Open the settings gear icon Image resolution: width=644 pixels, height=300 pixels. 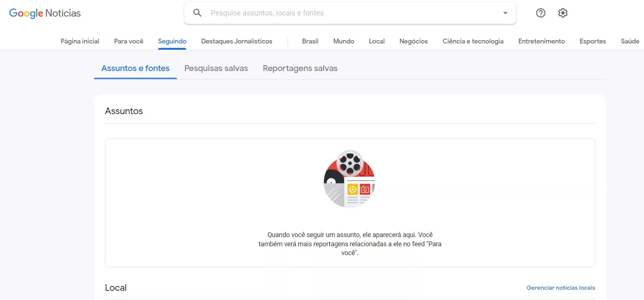[563, 13]
